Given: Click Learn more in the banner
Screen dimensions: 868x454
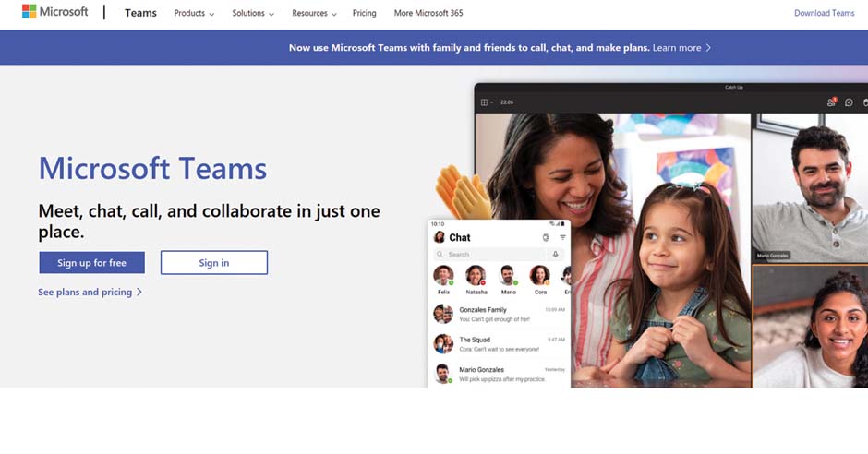Looking at the screenshot, I should (677, 48).
